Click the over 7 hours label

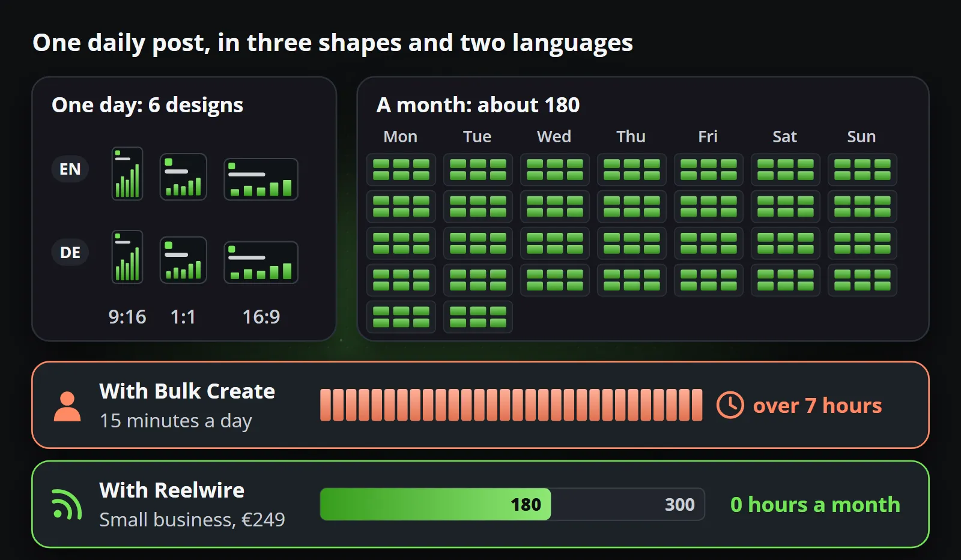817,406
